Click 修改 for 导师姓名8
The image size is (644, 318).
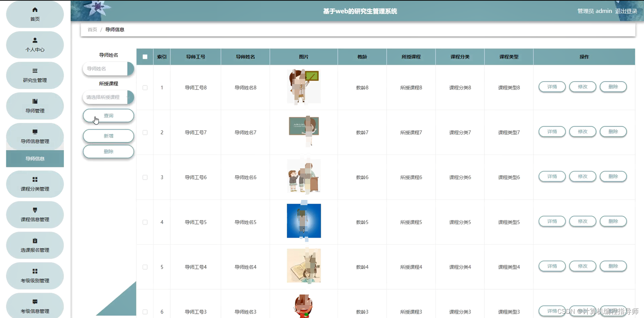click(583, 87)
